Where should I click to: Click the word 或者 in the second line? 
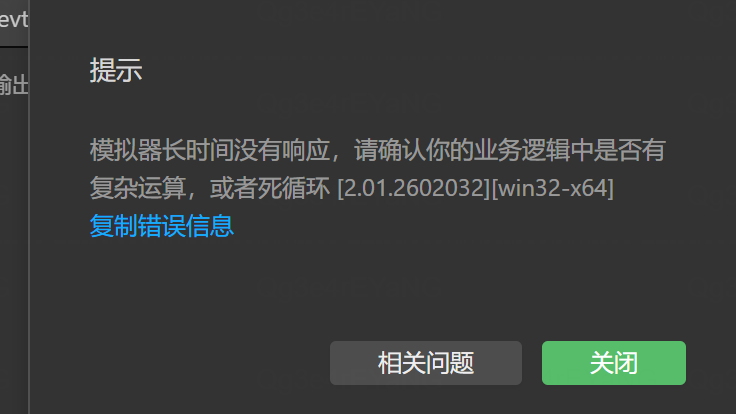pos(234,188)
